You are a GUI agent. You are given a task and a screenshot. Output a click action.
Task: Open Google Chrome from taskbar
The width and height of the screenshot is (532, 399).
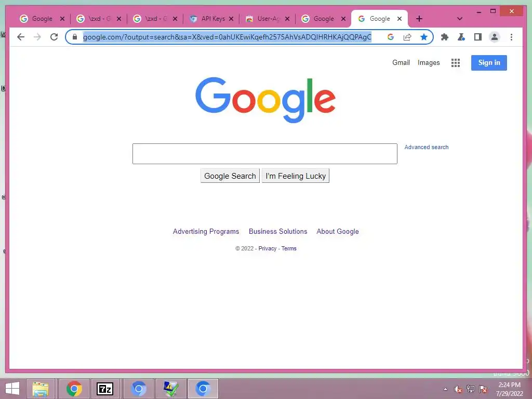[74, 389]
